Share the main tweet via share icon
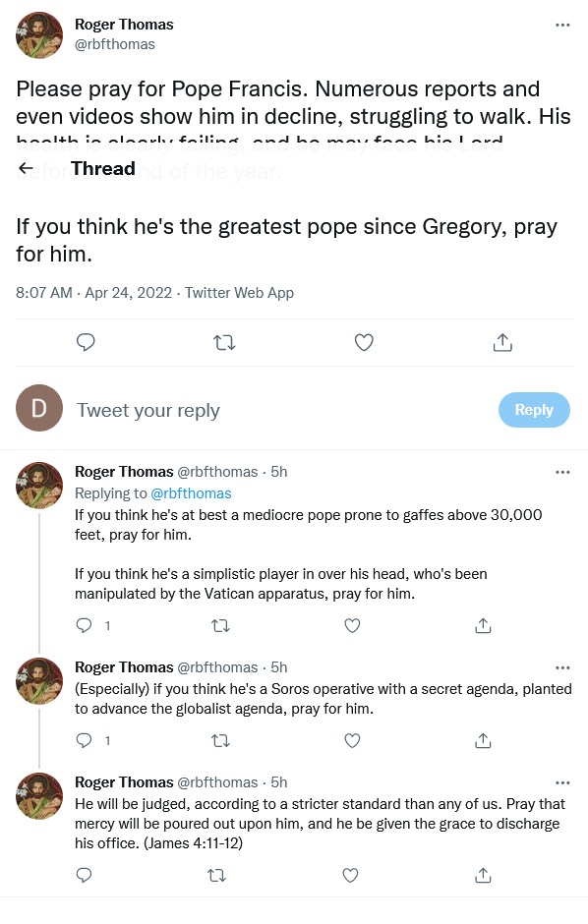This screenshot has width=588, height=924. coord(502,342)
